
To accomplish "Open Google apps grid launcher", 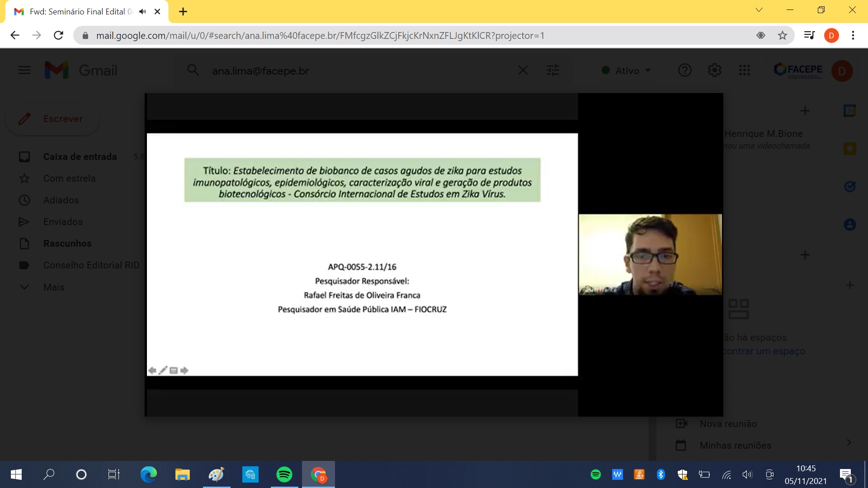I will coord(744,70).
